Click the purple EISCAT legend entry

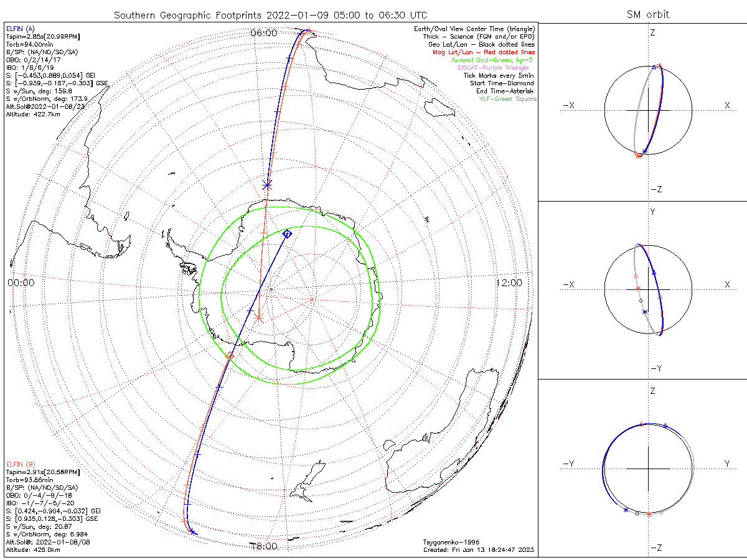tap(493, 67)
